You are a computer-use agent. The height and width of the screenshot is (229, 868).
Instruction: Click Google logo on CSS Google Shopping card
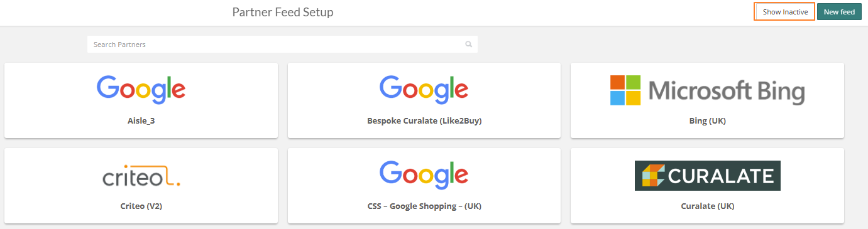424,176
